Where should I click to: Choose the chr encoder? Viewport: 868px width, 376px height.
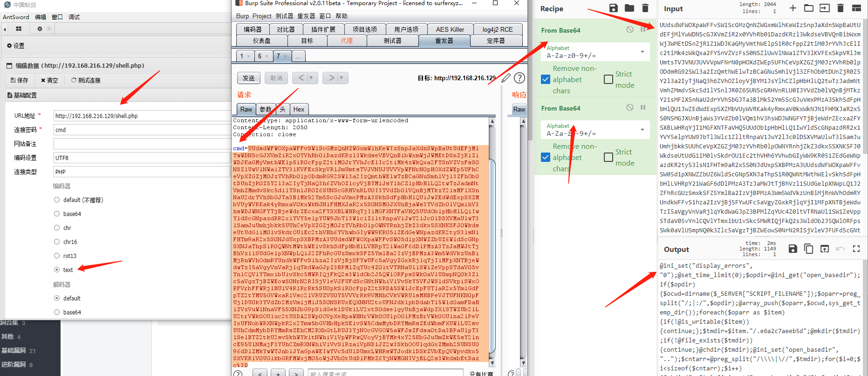pos(57,228)
